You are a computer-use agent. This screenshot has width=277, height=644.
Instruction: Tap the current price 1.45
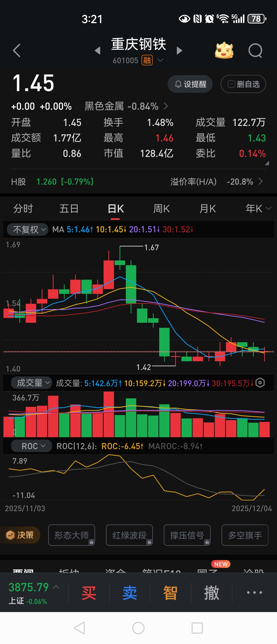33,83
